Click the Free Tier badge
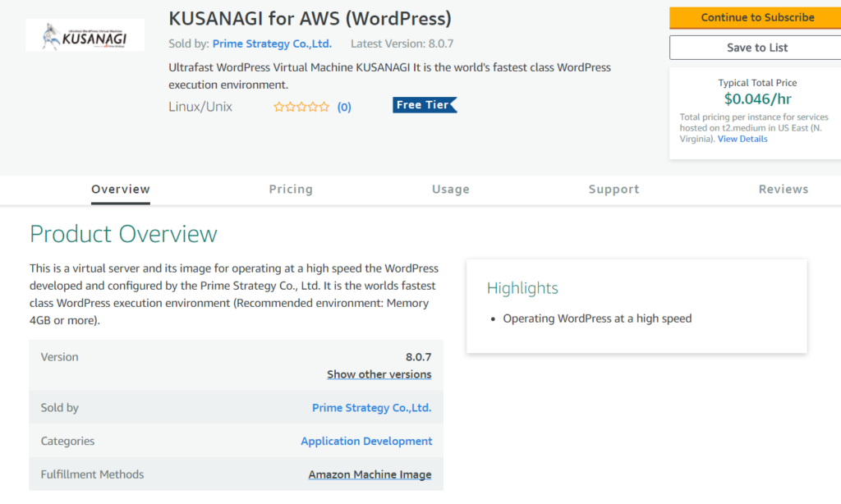The width and height of the screenshot is (841, 504). click(425, 105)
